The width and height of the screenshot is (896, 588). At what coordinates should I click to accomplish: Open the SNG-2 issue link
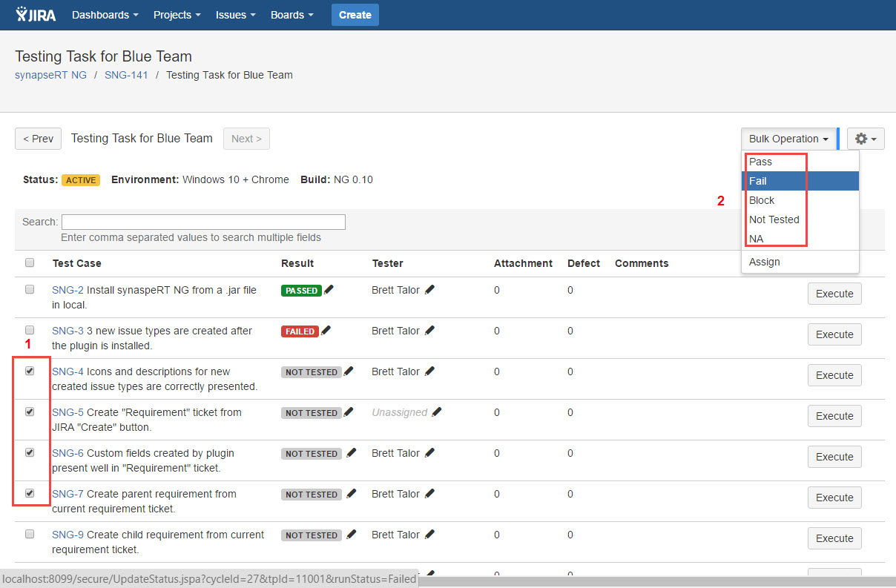[x=67, y=290]
